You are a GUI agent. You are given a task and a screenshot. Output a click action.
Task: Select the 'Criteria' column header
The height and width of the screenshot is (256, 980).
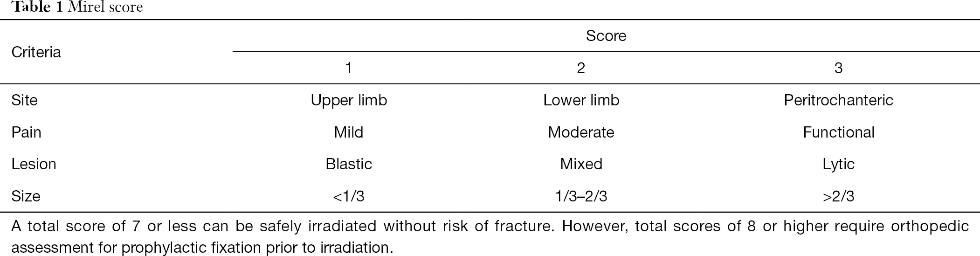click(x=36, y=52)
